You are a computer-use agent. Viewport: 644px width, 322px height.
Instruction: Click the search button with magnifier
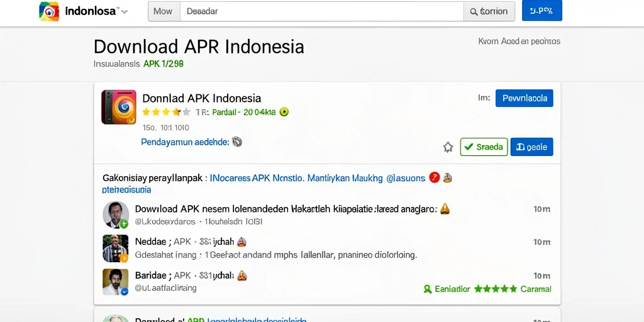[489, 11]
